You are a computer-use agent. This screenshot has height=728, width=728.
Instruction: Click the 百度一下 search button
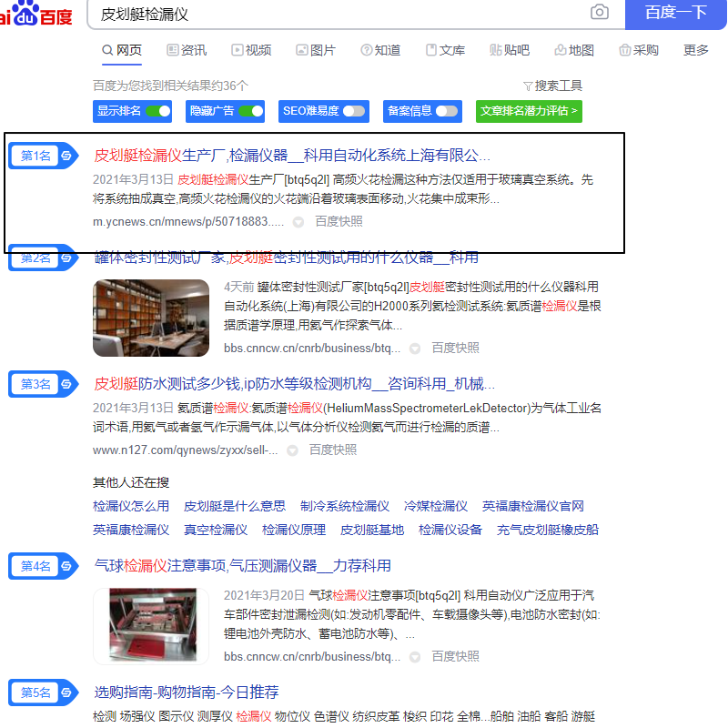[x=675, y=13]
